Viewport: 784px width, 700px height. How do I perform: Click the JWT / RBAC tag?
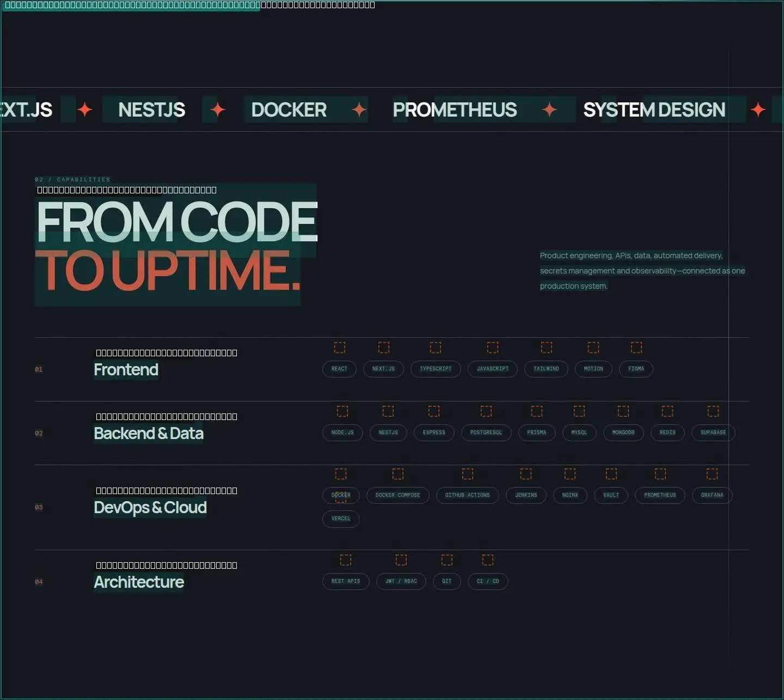point(401,581)
